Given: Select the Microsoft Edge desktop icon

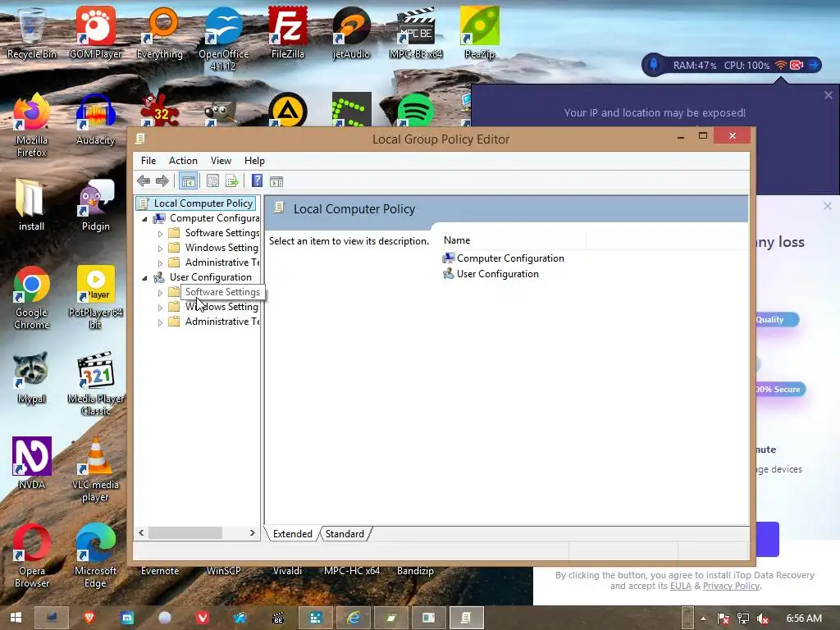Looking at the screenshot, I should pyautogui.click(x=95, y=556).
